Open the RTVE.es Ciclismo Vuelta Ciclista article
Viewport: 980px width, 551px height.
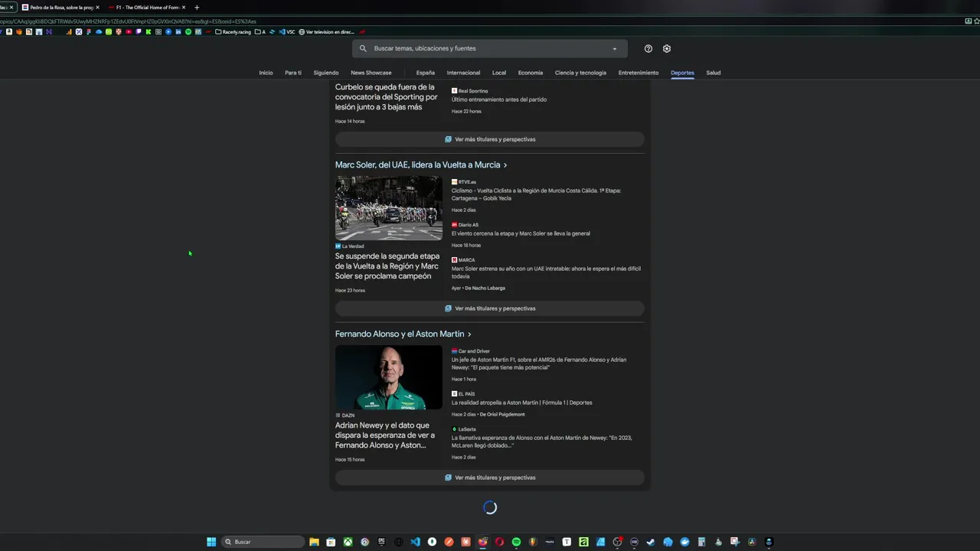pyautogui.click(x=536, y=194)
